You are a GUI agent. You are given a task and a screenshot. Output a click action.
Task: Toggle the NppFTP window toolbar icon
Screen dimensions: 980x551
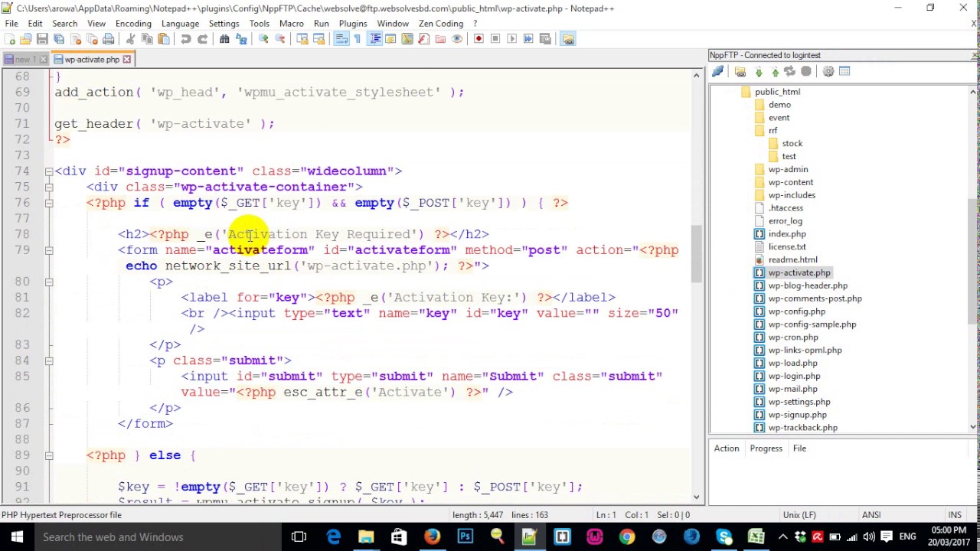pyautogui.click(x=568, y=39)
